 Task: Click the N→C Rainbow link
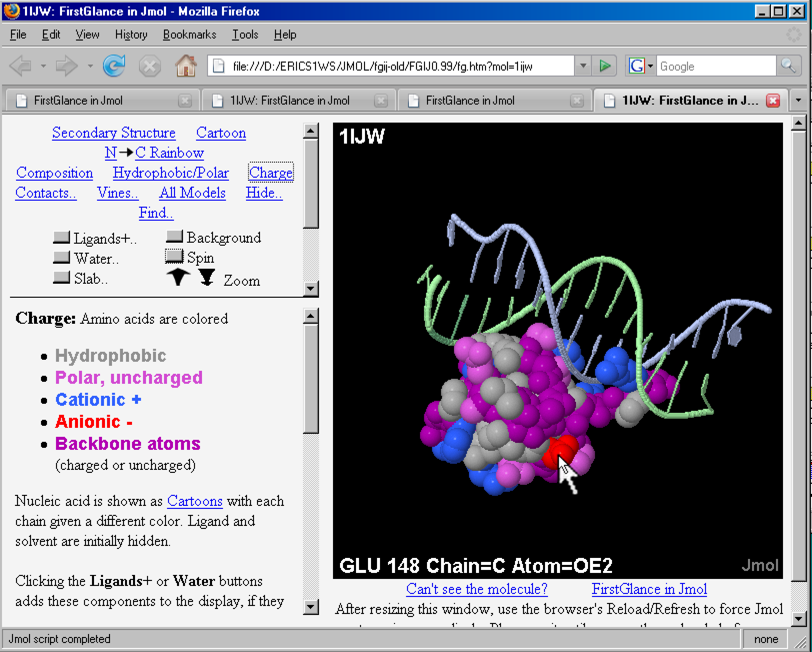click(x=154, y=153)
